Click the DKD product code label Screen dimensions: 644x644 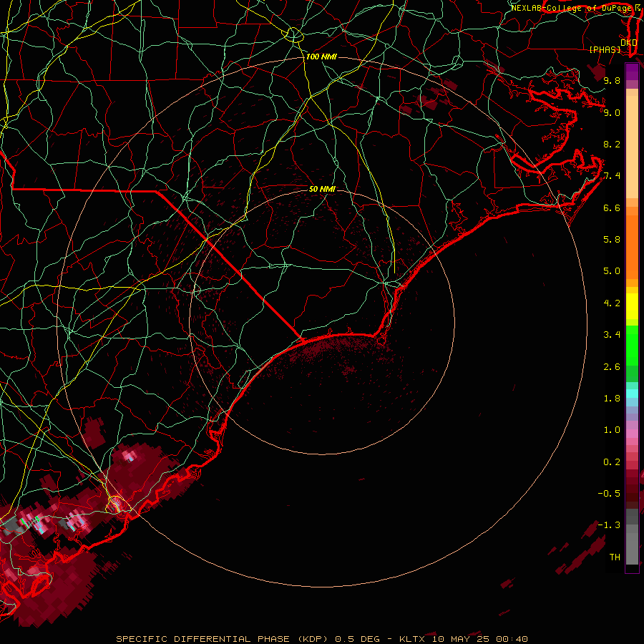click(629, 43)
